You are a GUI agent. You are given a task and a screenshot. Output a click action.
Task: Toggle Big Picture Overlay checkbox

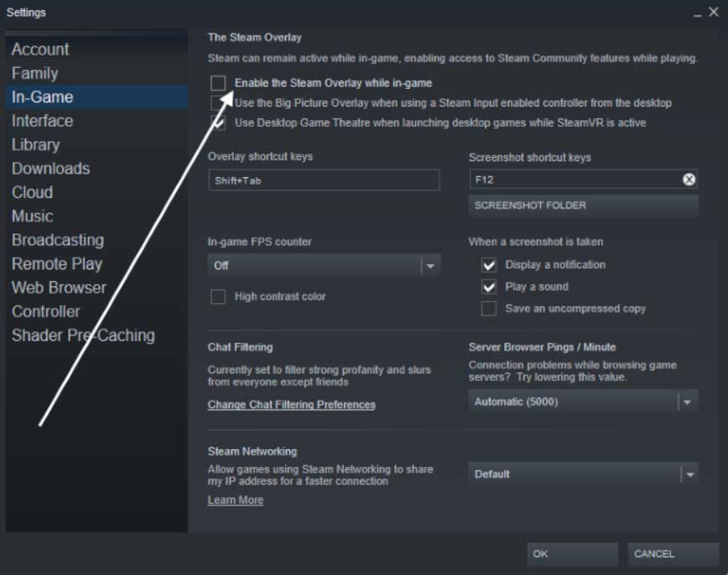pyautogui.click(x=217, y=102)
